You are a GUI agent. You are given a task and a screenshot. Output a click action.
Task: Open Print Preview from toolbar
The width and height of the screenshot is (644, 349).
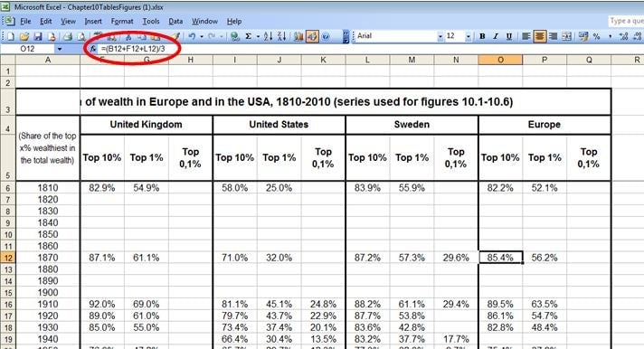coord(81,36)
